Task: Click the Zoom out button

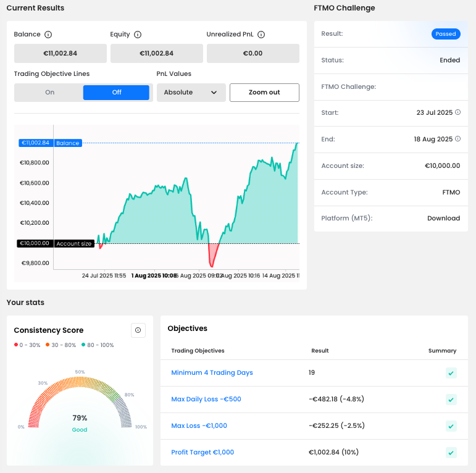Action: click(x=264, y=93)
